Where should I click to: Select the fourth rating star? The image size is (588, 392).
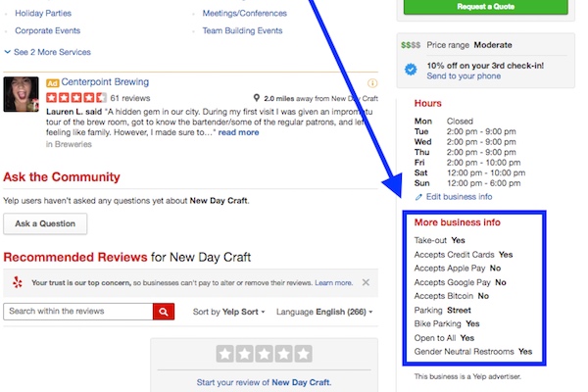pos(283,354)
